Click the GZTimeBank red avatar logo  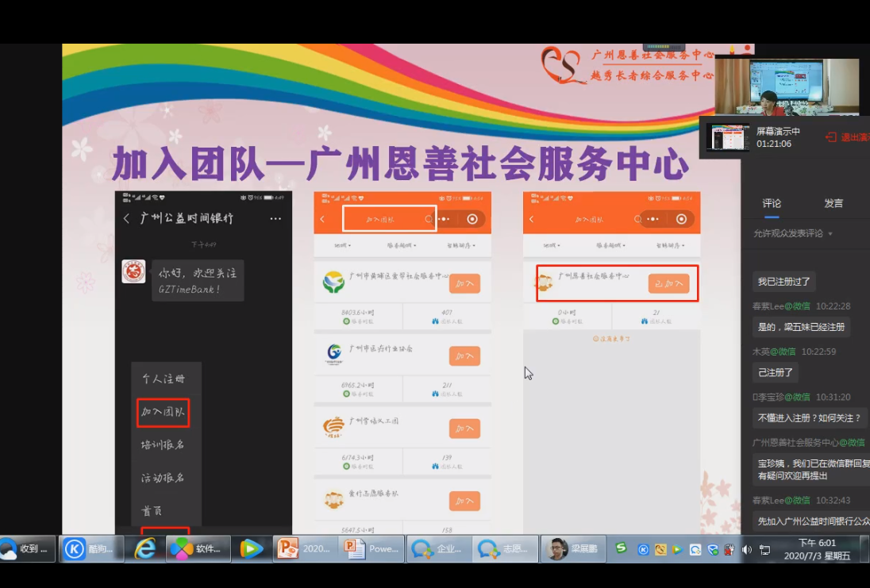[x=133, y=271]
